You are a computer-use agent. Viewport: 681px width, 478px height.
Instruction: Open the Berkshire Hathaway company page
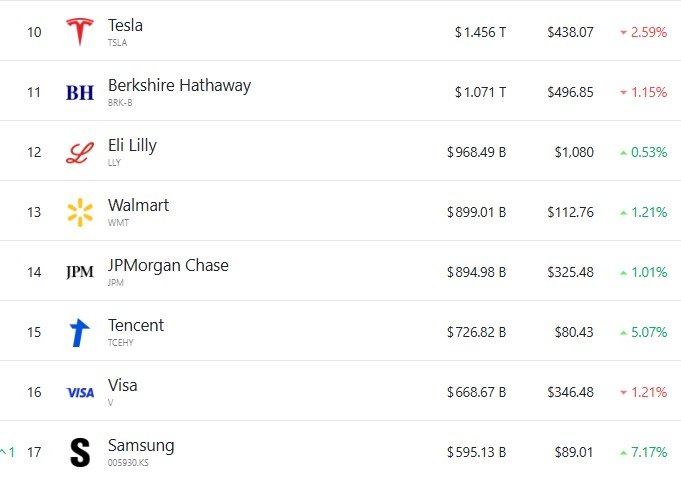pyautogui.click(x=179, y=85)
